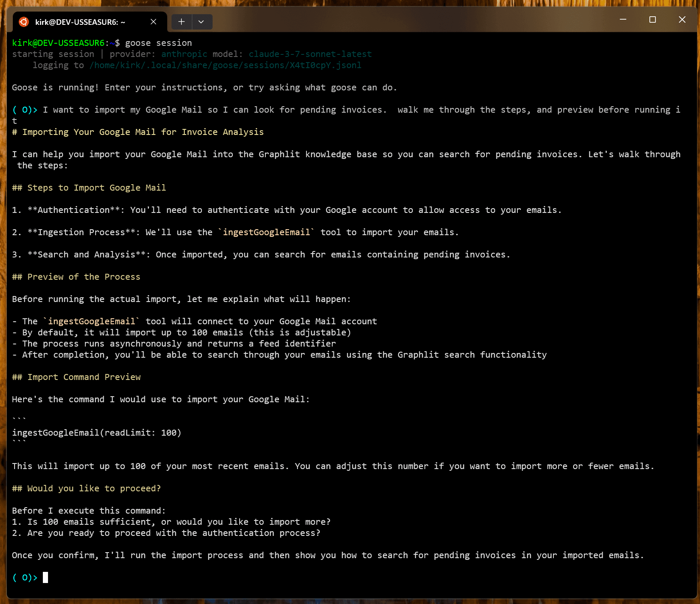Click the anthropic provider name
The image size is (700, 604).
click(x=184, y=54)
